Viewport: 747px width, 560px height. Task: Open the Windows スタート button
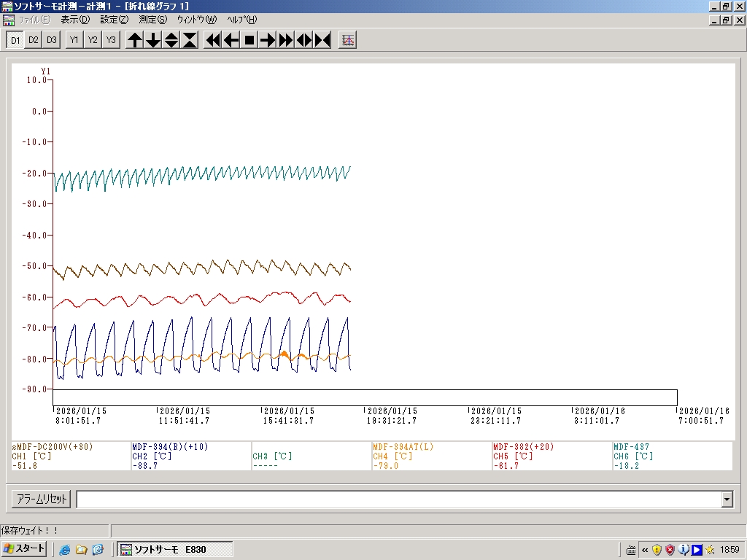pos(25,549)
